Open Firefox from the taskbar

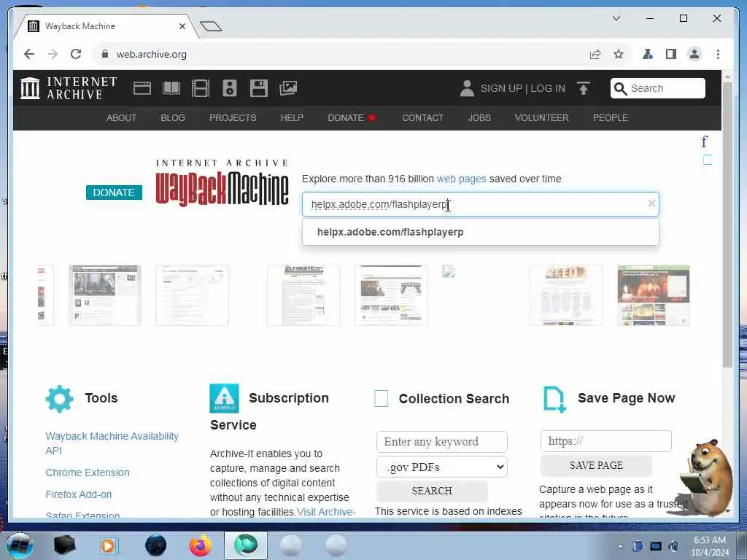(x=200, y=545)
